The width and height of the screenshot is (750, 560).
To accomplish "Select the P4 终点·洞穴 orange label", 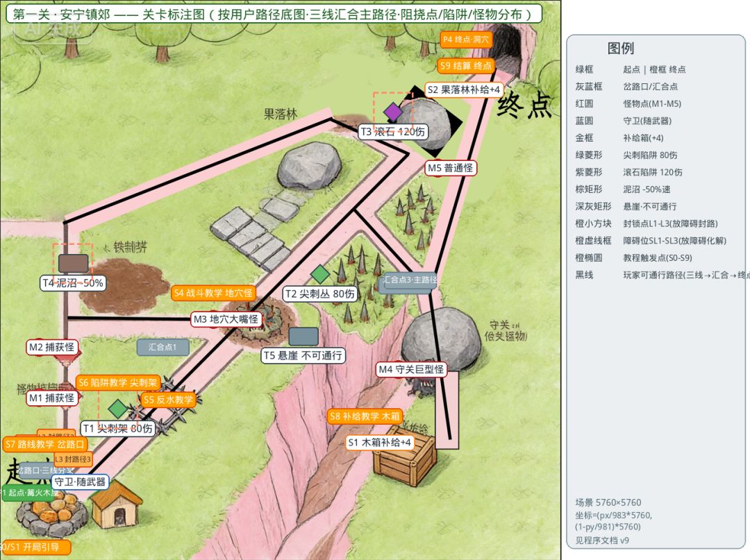I will pos(466,40).
